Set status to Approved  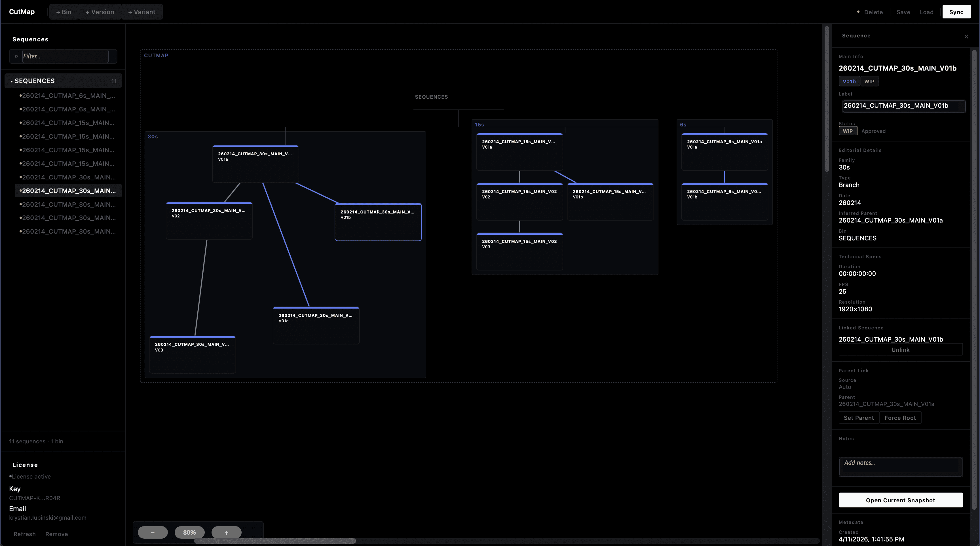[873, 131]
